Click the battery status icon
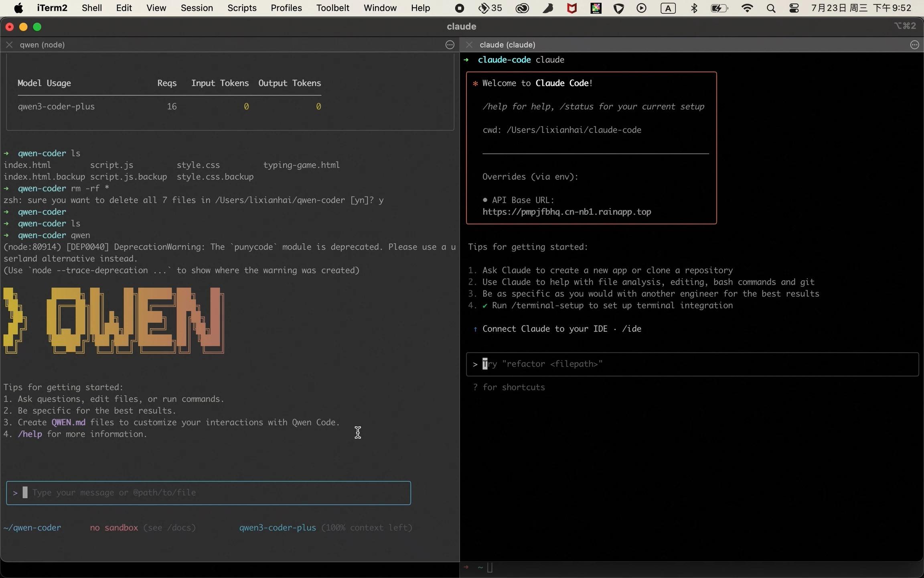 pyautogui.click(x=719, y=8)
